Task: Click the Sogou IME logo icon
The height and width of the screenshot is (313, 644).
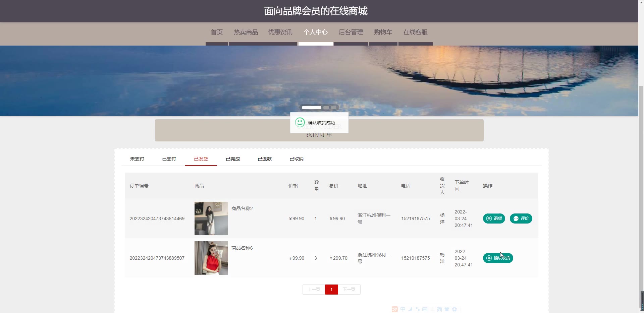Action: 395,309
